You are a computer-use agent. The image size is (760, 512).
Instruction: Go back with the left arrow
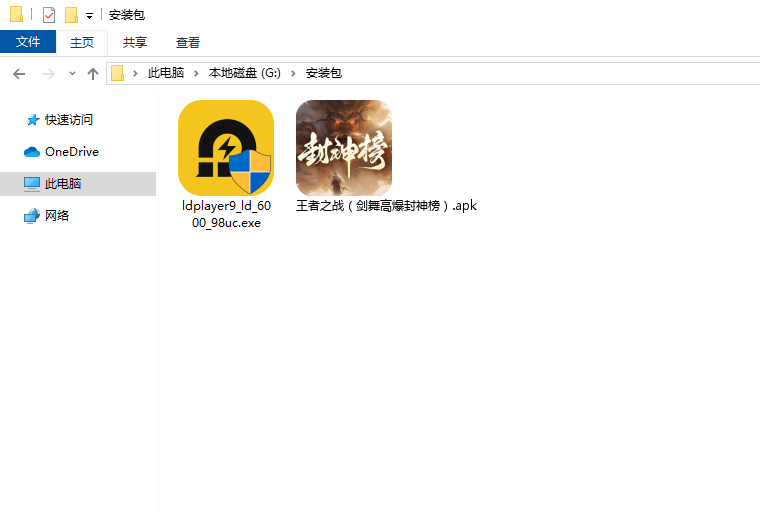[19, 74]
